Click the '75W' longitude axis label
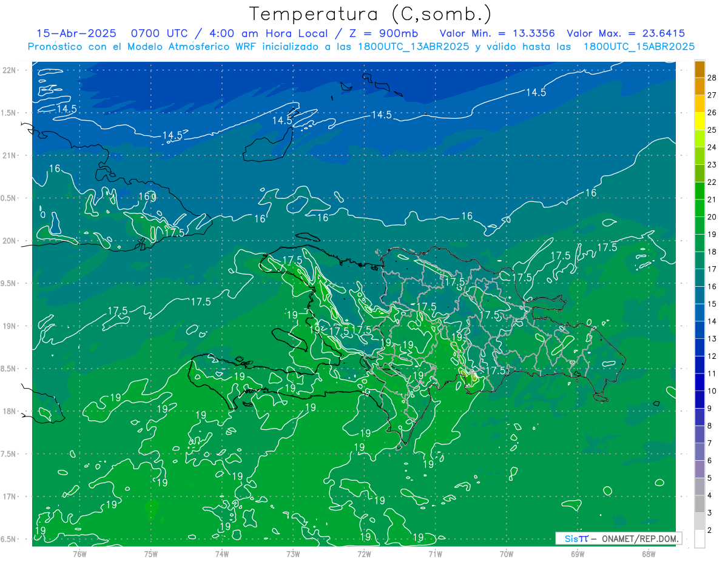728x562 pixels. click(151, 554)
